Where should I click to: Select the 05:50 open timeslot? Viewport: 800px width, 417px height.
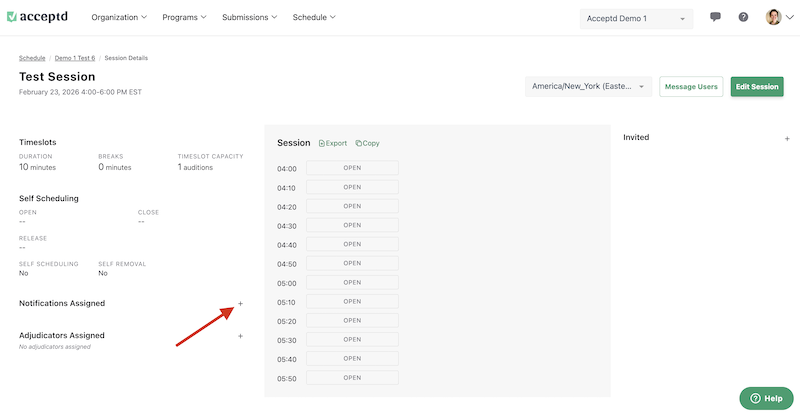(352, 378)
